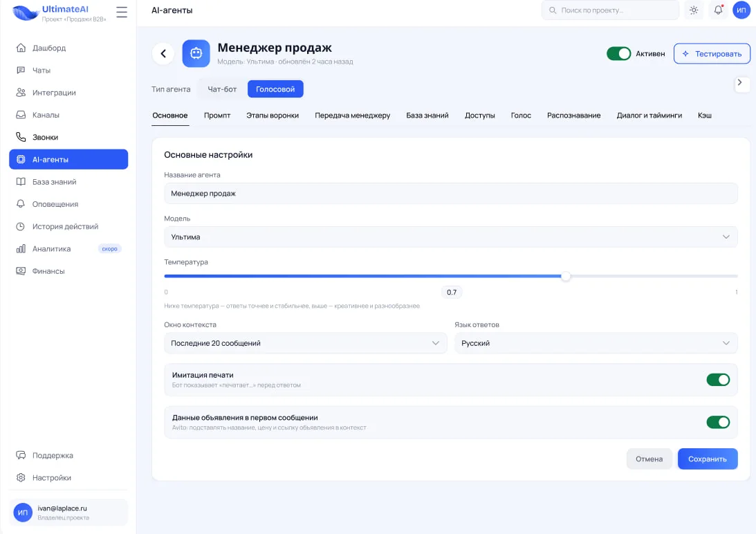Open Дашборд in the sidebar
The height and width of the screenshot is (534, 756).
point(68,48)
